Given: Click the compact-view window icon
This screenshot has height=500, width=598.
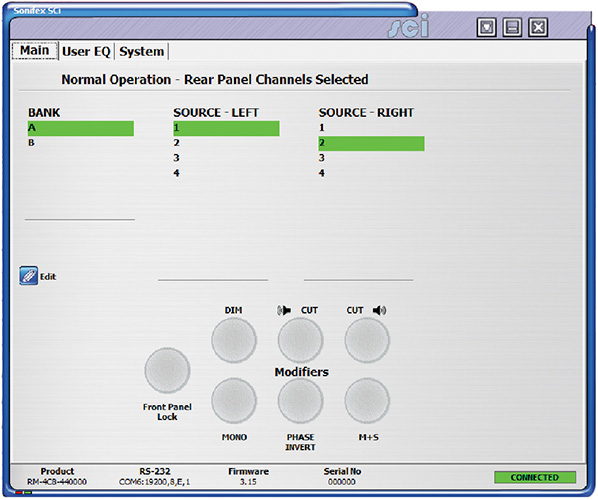Looking at the screenshot, I should pyautogui.click(x=487, y=27).
